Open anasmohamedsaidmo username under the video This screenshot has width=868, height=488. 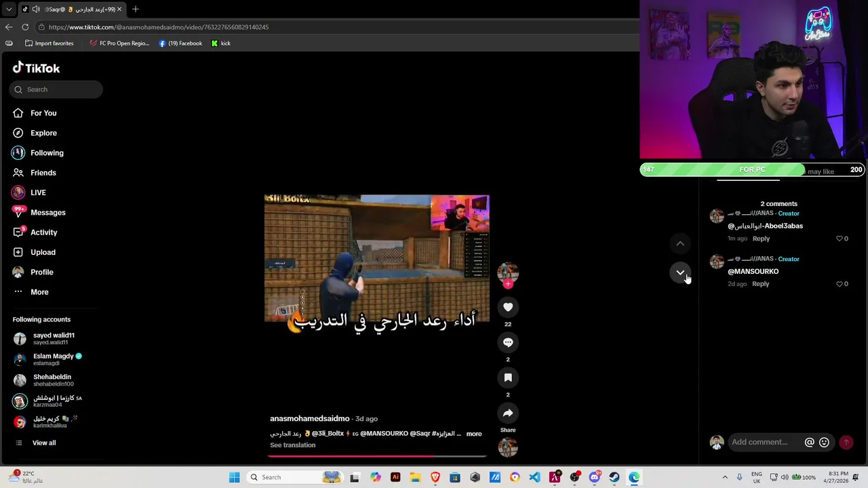coord(310,419)
